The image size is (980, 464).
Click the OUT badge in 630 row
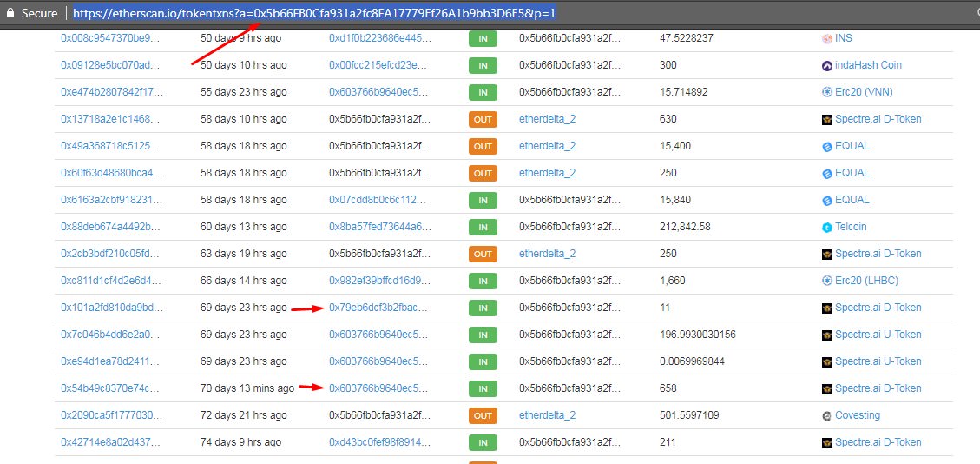click(483, 119)
